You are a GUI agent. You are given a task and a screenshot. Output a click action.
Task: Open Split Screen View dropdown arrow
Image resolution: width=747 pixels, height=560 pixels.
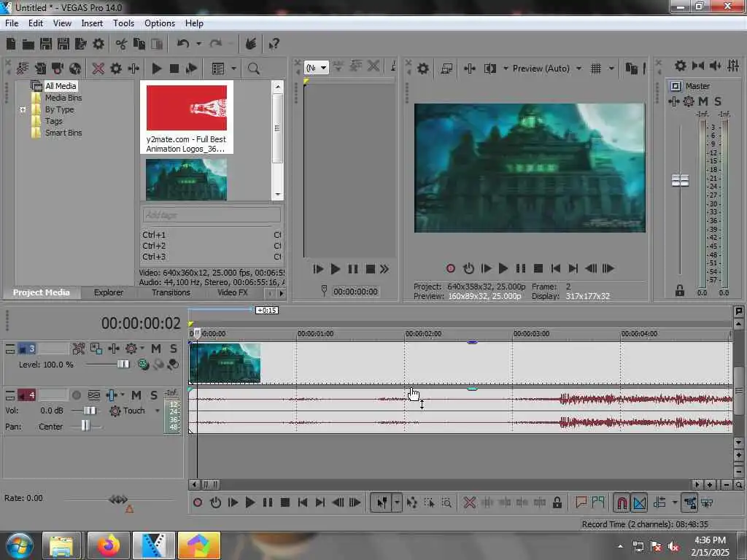point(506,69)
